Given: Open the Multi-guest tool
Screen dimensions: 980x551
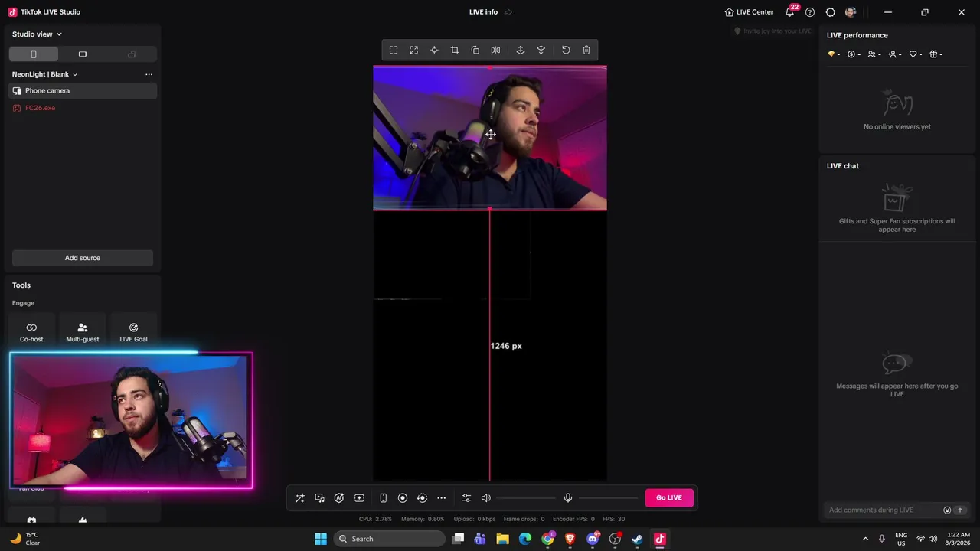Looking at the screenshot, I should [x=83, y=332].
